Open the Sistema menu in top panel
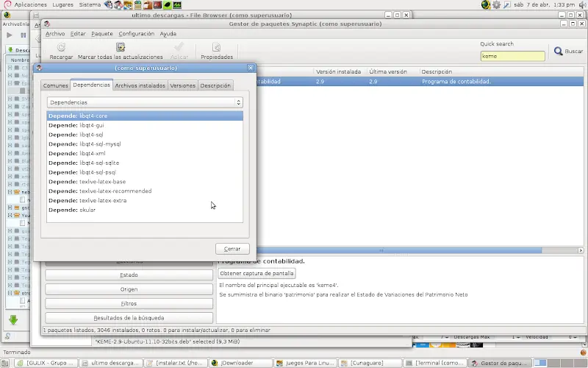Viewport: 588px width, 368px height. [90, 4]
